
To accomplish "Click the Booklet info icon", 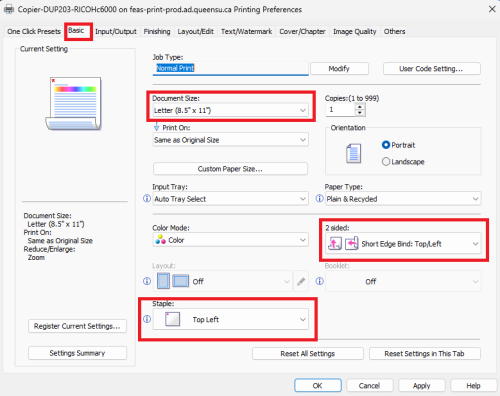I will coord(319,281).
